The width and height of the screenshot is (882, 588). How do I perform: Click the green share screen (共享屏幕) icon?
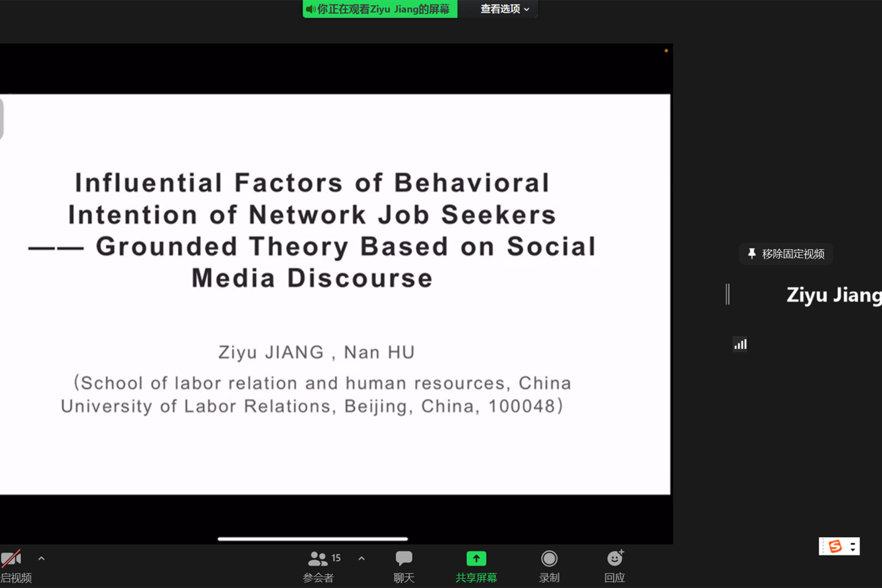[x=476, y=559]
